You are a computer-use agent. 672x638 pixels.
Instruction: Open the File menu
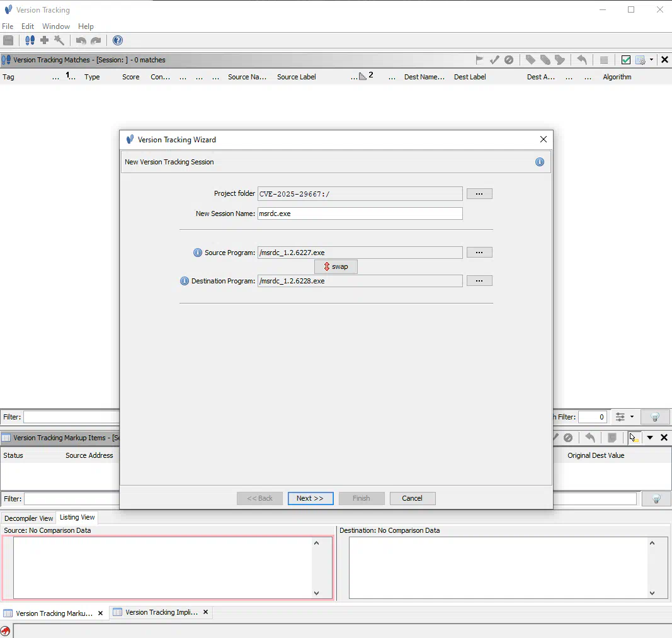(8, 26)
